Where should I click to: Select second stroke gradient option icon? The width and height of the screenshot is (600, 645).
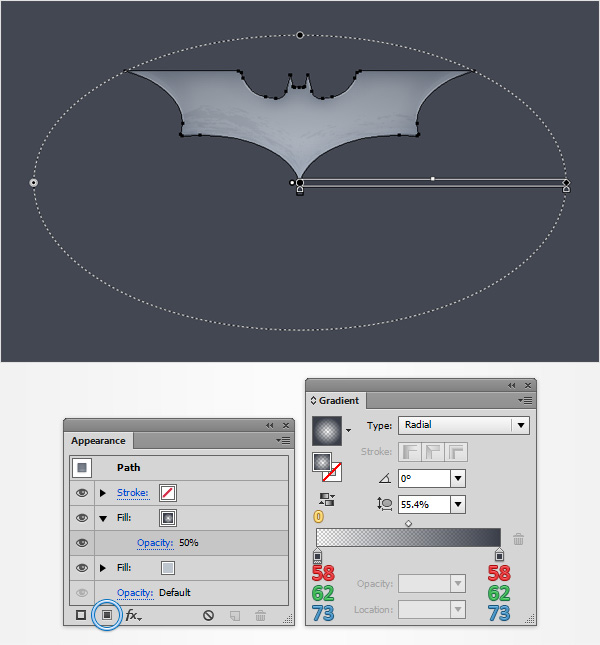point(433,452)
